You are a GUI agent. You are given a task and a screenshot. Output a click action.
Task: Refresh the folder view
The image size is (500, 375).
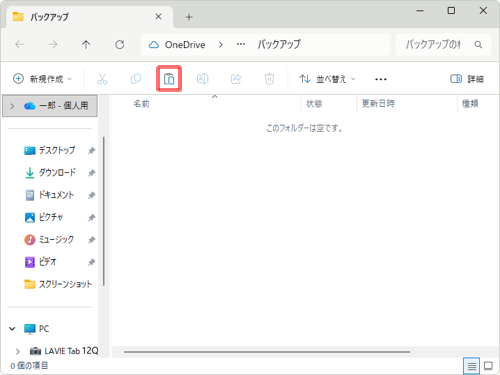tap(120, 44)
